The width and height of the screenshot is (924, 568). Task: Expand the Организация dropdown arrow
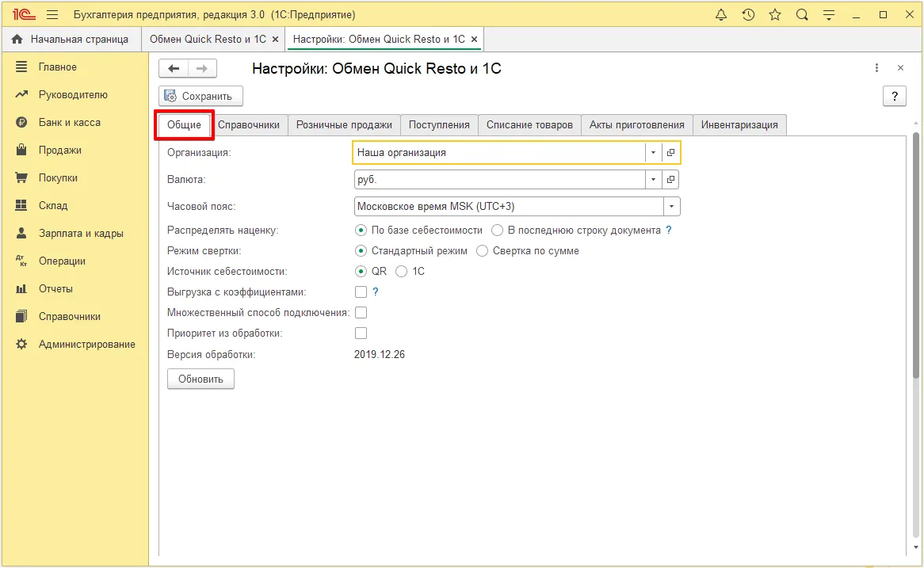(653, 152)
